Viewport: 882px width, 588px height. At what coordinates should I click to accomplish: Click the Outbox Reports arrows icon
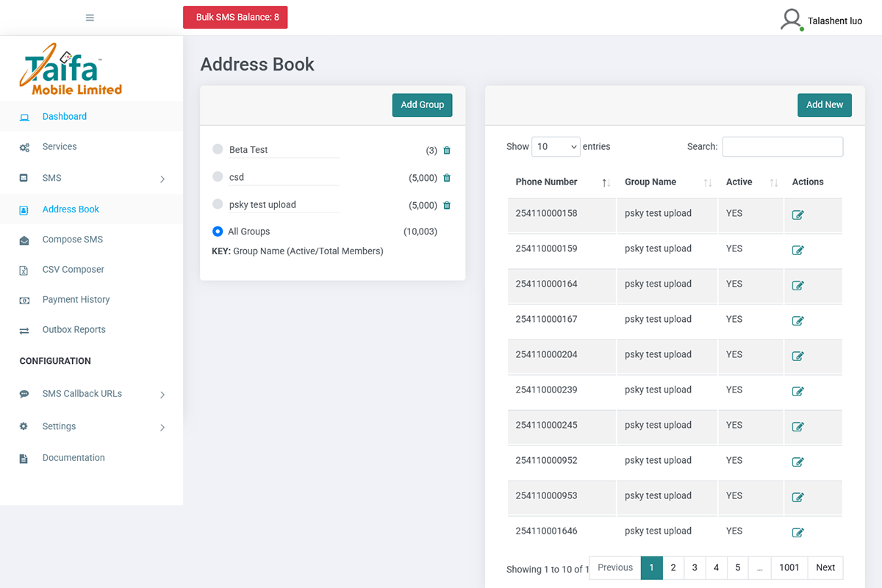(24, 329)
